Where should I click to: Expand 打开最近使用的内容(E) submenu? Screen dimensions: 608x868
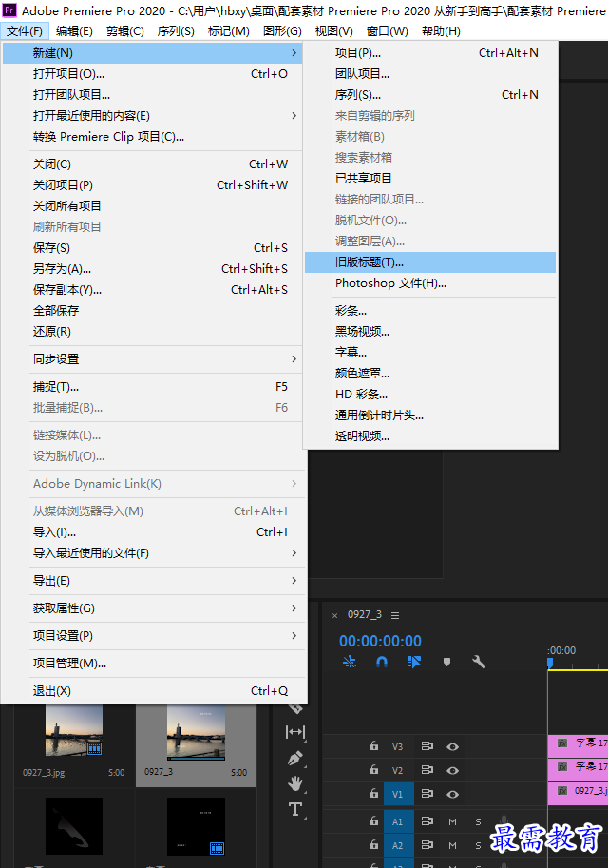tap(152, 116)
